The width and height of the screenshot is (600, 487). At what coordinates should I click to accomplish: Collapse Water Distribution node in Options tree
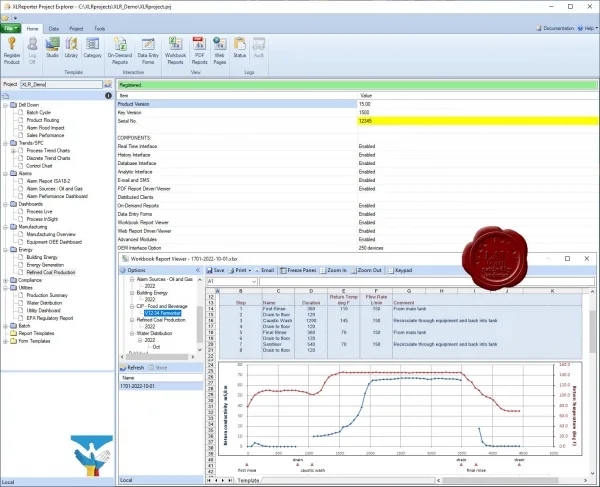click(132, 334)
